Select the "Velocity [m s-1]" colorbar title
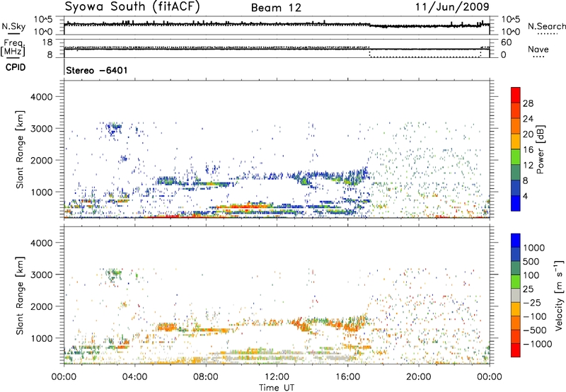The width and height of the screenshot is (566, 392). click(559, 295)
